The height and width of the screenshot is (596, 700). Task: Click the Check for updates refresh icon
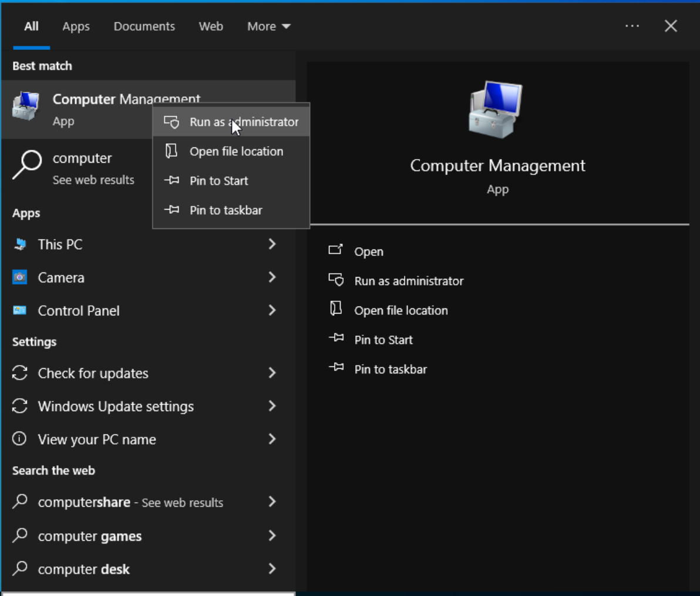pyautogui.click(x=20, y=373)
